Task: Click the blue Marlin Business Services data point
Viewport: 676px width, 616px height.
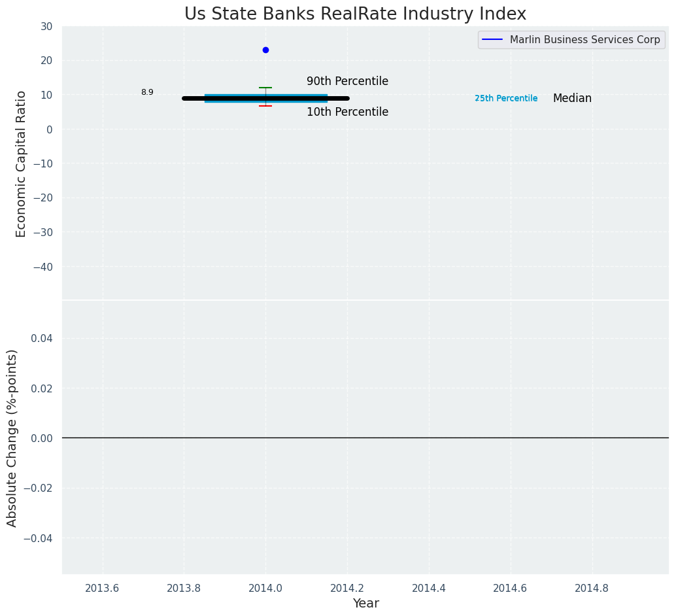Action: click(x=265, y=50)
